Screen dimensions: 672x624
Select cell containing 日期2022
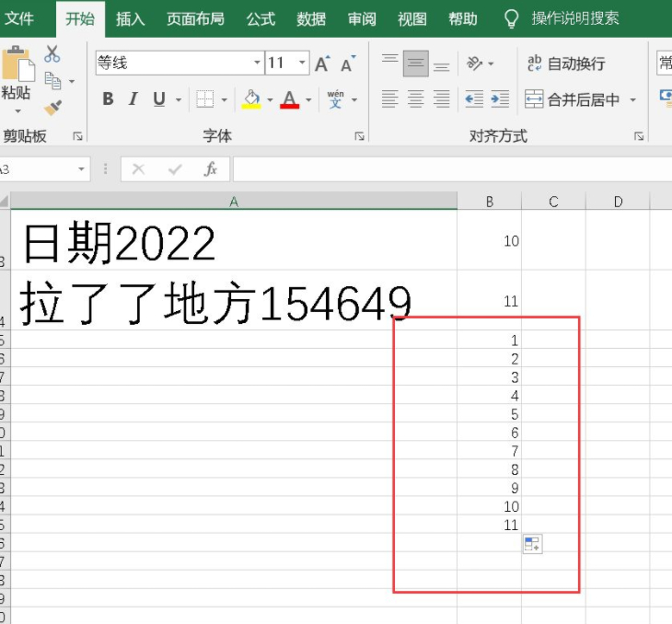click(234, 240)
